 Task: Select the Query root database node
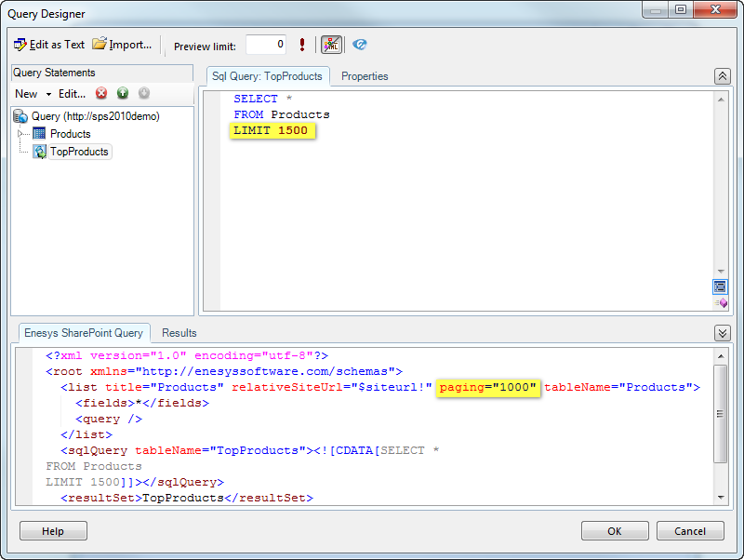coord(95,116)
